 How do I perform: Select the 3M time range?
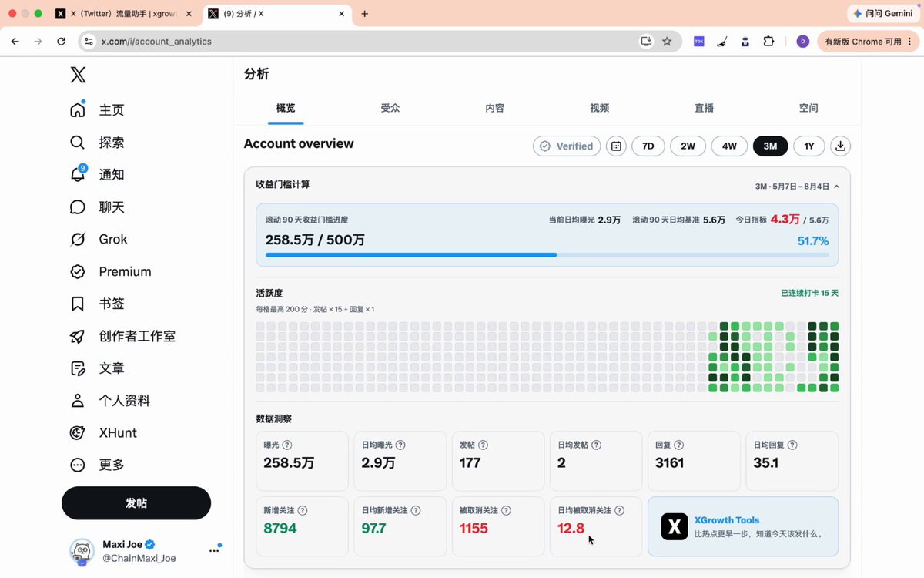click(x=771, y=146)
